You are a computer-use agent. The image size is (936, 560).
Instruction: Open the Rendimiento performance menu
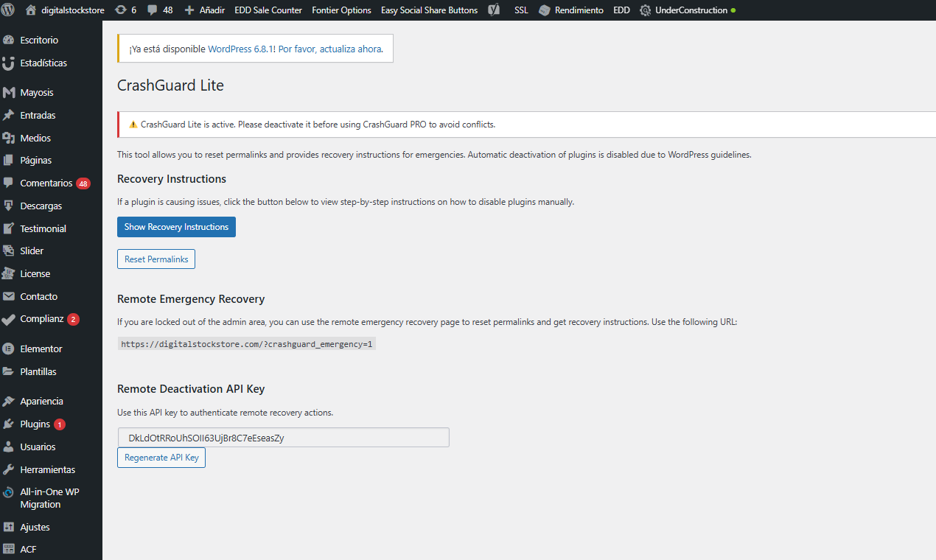coord(571,10)
